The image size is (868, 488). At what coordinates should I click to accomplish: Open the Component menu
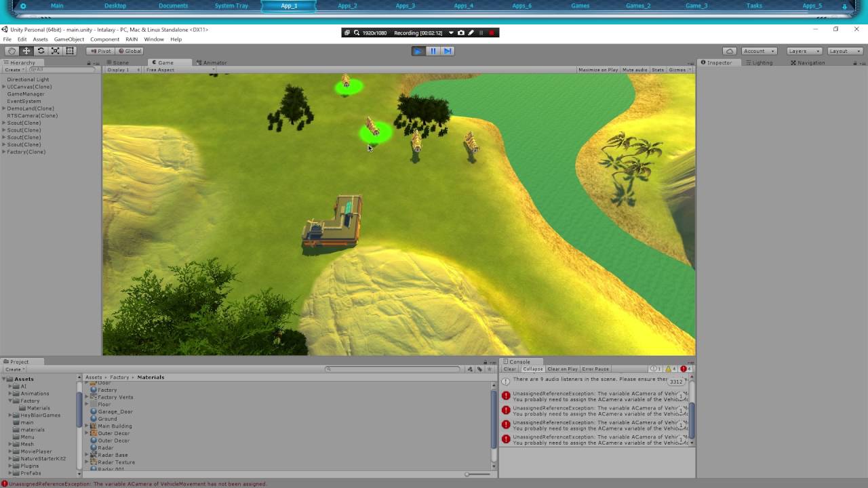(104, 39)
